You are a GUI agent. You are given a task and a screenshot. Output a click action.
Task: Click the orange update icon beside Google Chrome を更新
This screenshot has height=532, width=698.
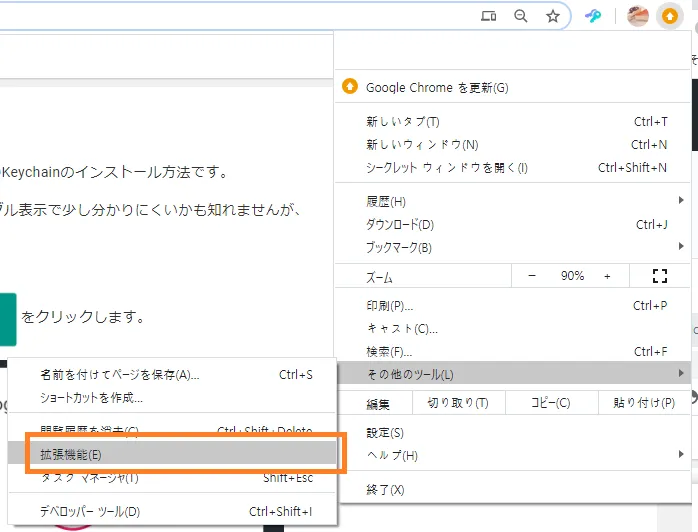pyautogui.click(x=349, y=86)
